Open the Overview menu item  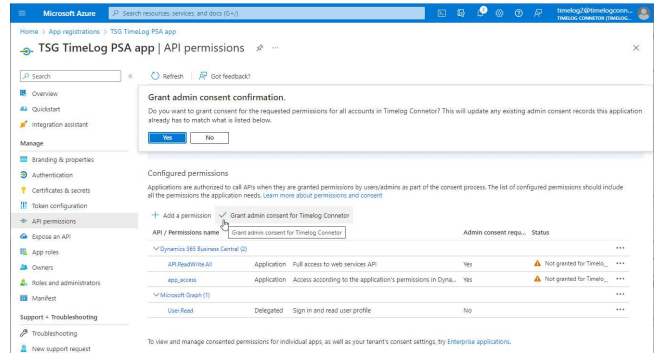45,94
